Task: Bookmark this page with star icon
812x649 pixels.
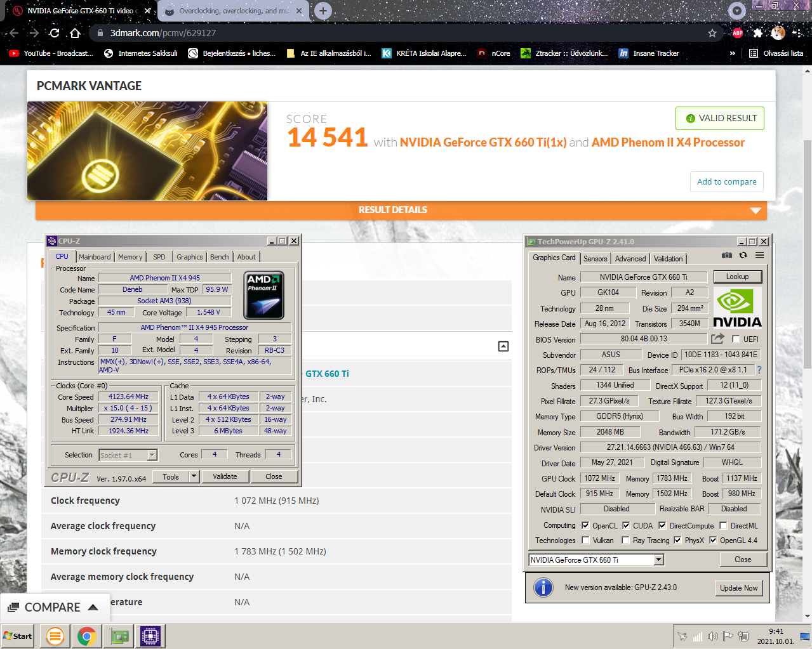Action: tap(712, 33)
